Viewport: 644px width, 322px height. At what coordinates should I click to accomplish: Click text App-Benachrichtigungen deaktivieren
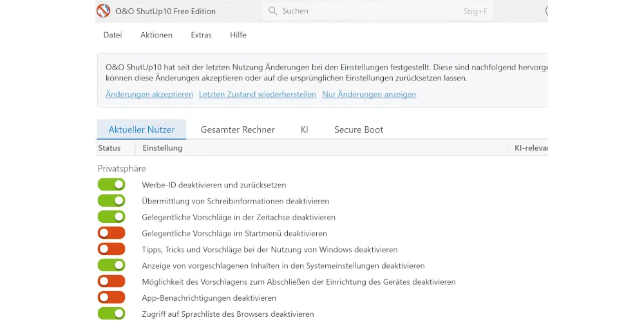coord(209,298)
